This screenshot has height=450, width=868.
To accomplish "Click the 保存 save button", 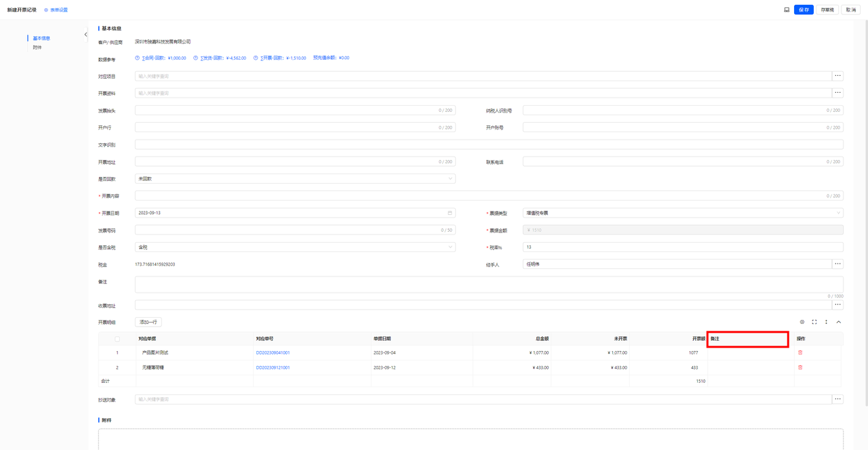I will (804, 9).
